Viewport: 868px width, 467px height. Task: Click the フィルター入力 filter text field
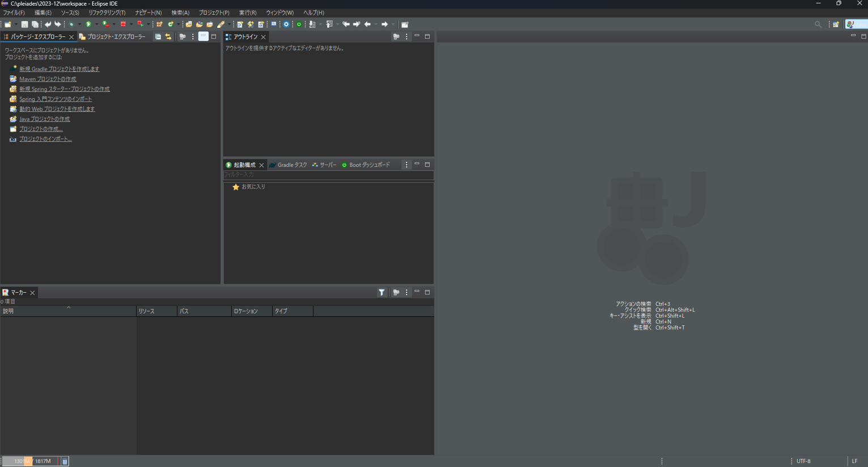coord(328,175)
